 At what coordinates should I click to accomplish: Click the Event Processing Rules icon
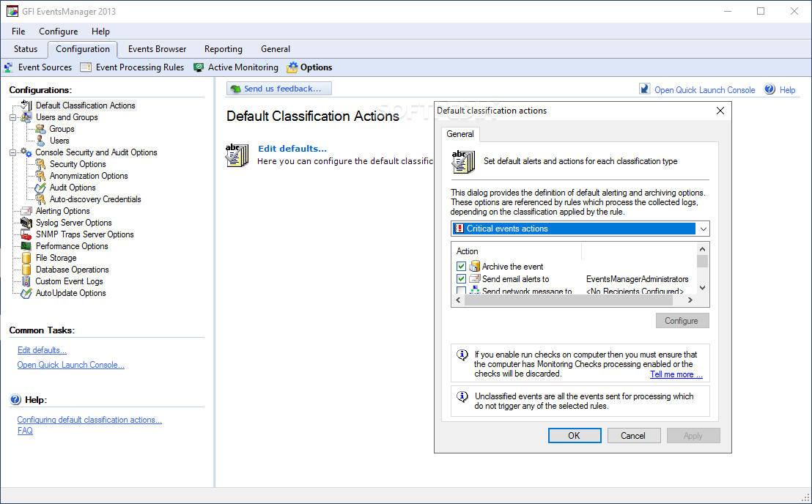pos(86,67)
